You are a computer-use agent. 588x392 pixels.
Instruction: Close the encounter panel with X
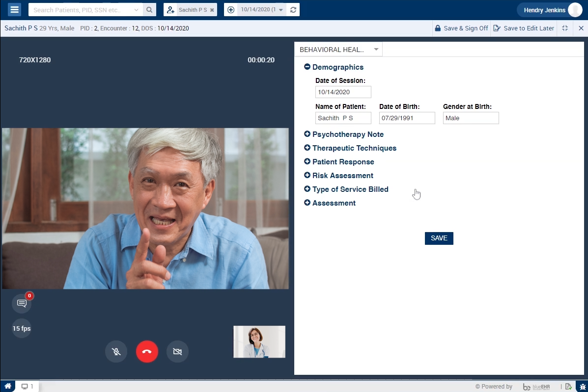pos(581,28)
